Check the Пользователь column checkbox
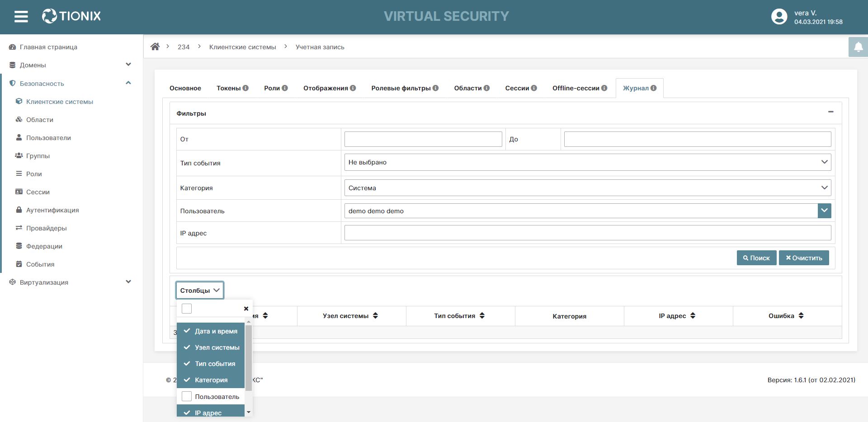 click(187, 396)
